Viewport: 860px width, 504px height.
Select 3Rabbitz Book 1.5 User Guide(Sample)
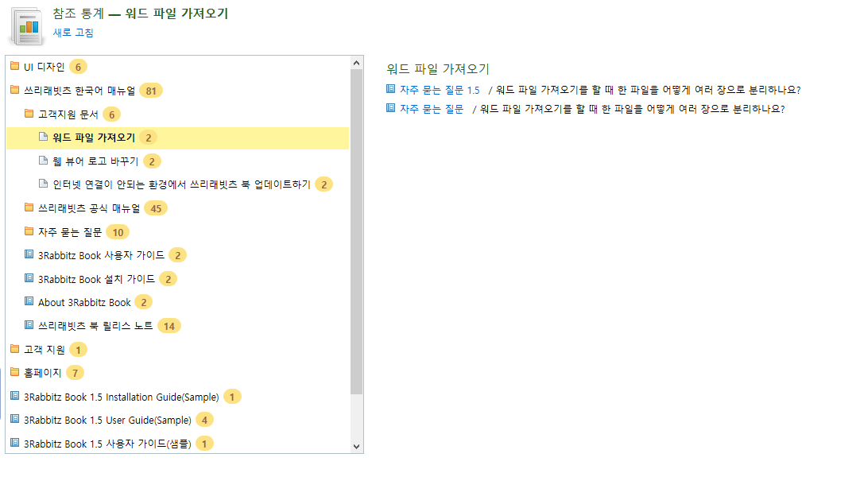pyautogui.click(x=107, y=420)
